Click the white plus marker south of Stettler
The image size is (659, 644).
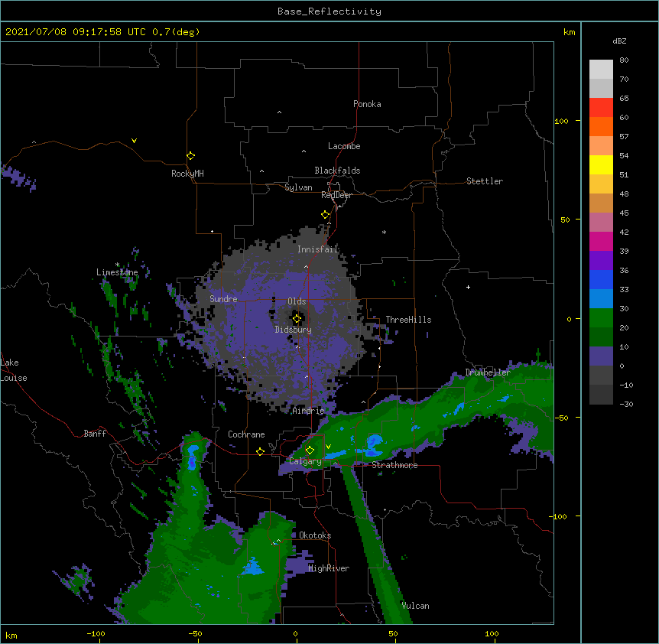coord(468,287)
